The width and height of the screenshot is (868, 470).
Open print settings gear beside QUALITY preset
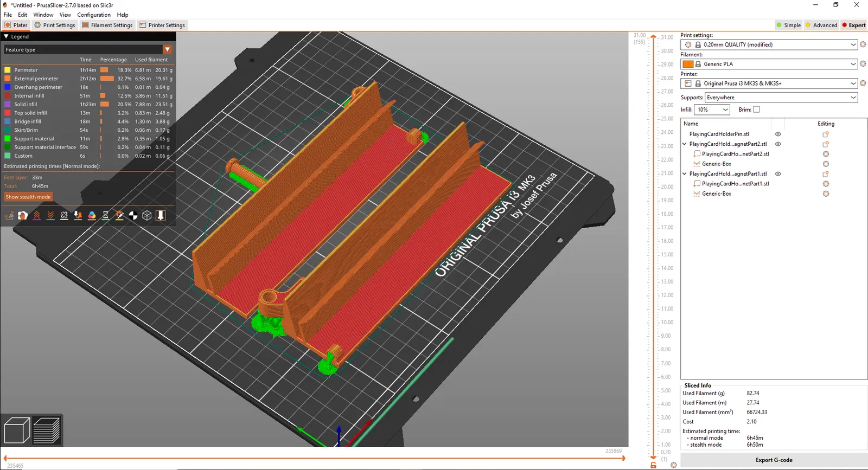tap(863, 44)
